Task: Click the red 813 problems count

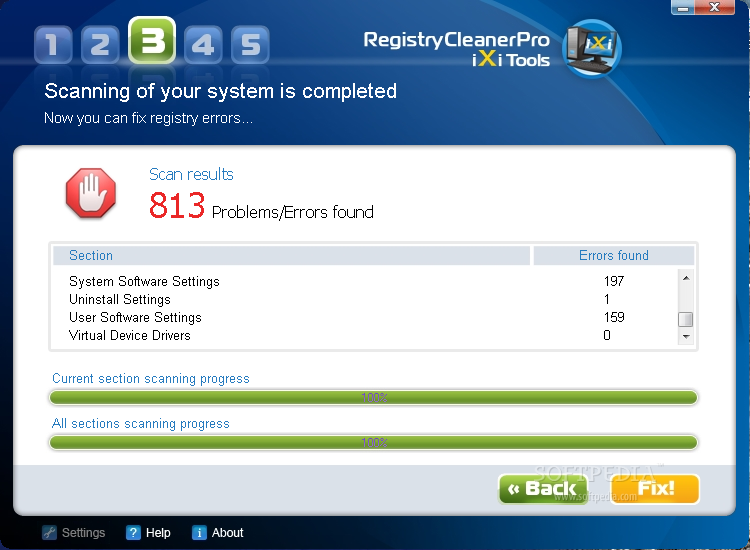Action: pyautogui.click(x=177, y=206)
